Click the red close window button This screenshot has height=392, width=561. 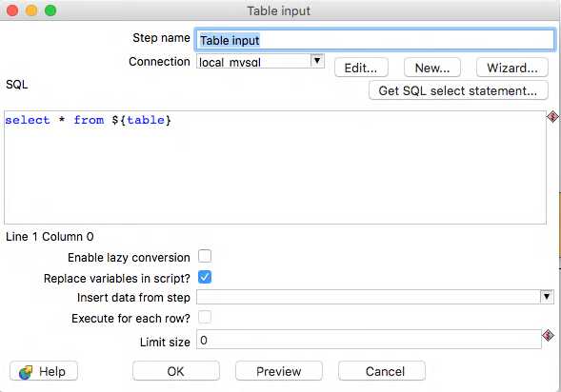[x=12, y=10]
